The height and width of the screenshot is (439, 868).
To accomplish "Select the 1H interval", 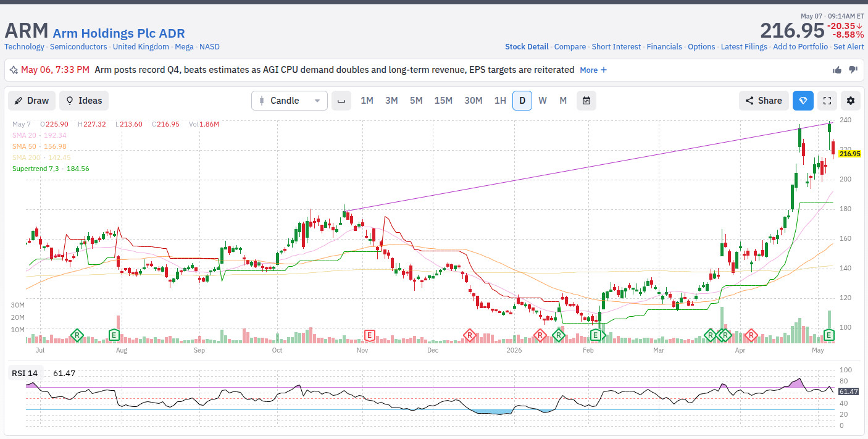I will [500, 101].
